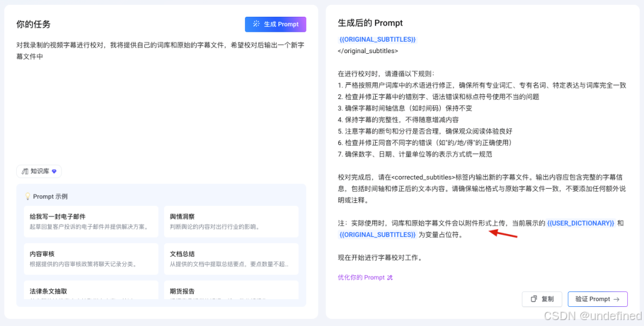This screenshot has width=644, height=326.
Task: Click the lightbulb icon beside Prompt 示例
Action: (x=28, y=196)
